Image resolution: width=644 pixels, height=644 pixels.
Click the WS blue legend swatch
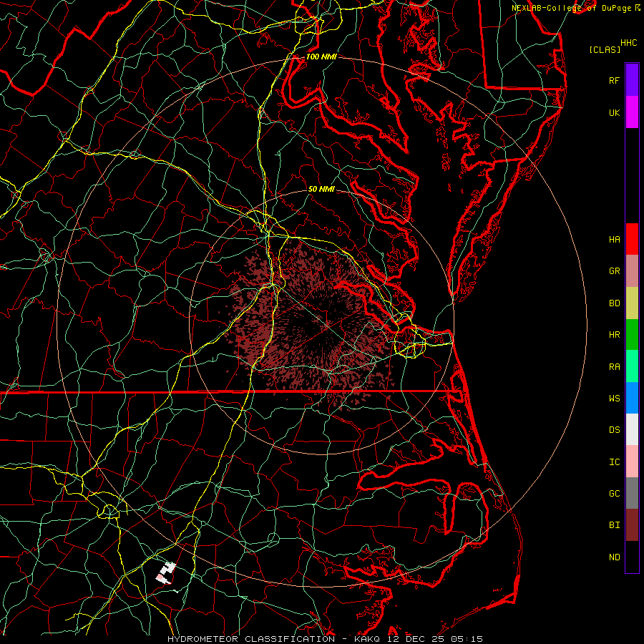point(632,398)
